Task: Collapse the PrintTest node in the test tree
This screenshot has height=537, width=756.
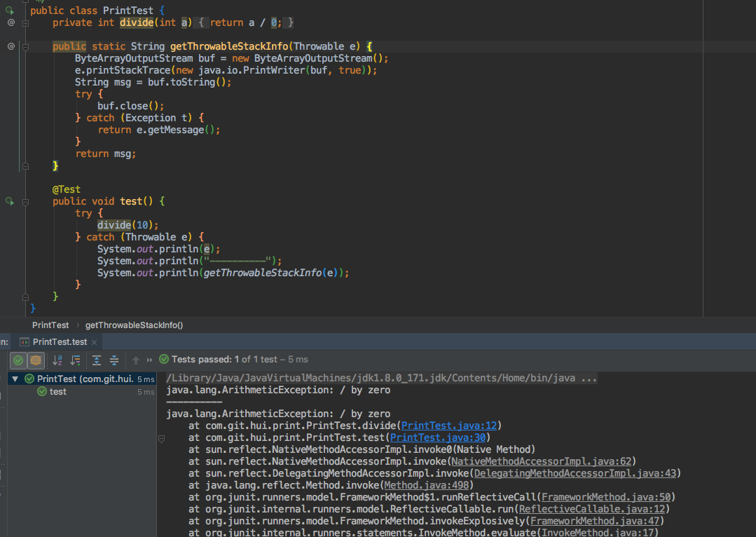Action: coord(15,379)
